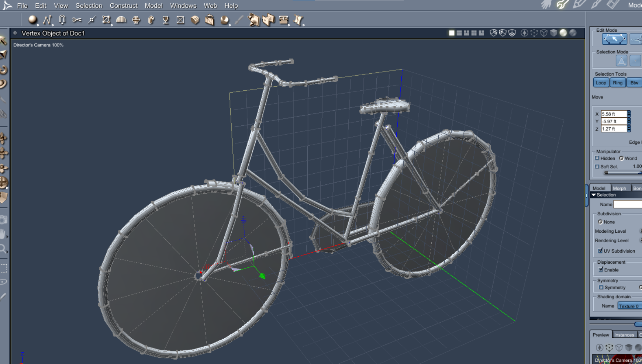Screen dimensions: 642x364
Task: Activate the extrude tool icon
Action: tap(151, 20)
